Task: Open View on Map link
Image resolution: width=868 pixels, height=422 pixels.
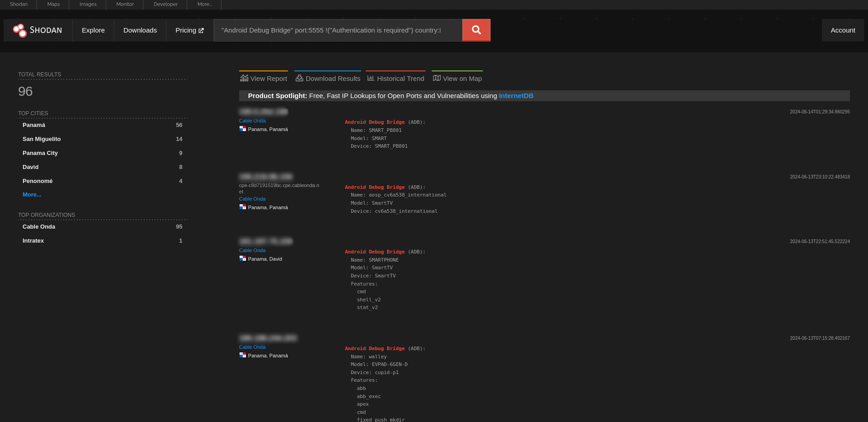Action: point(457,78)
